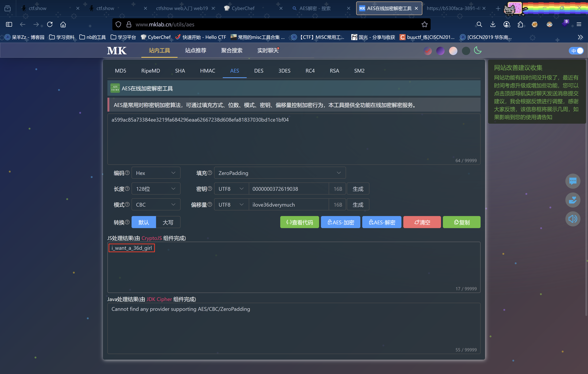Viewport: 588px width, 374px height.
Task: Click the heart-in-hand donate icon
Action: (573, 200)
